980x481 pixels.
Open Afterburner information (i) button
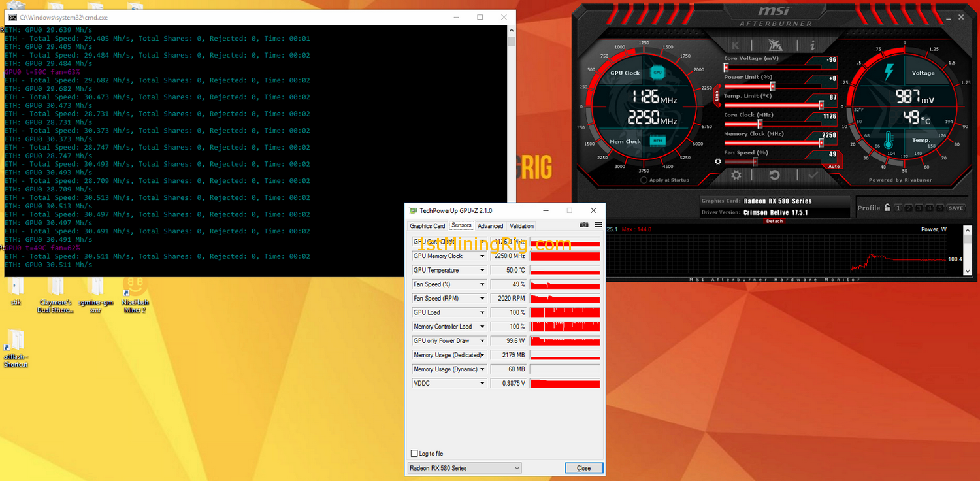(x=813, y=45)
